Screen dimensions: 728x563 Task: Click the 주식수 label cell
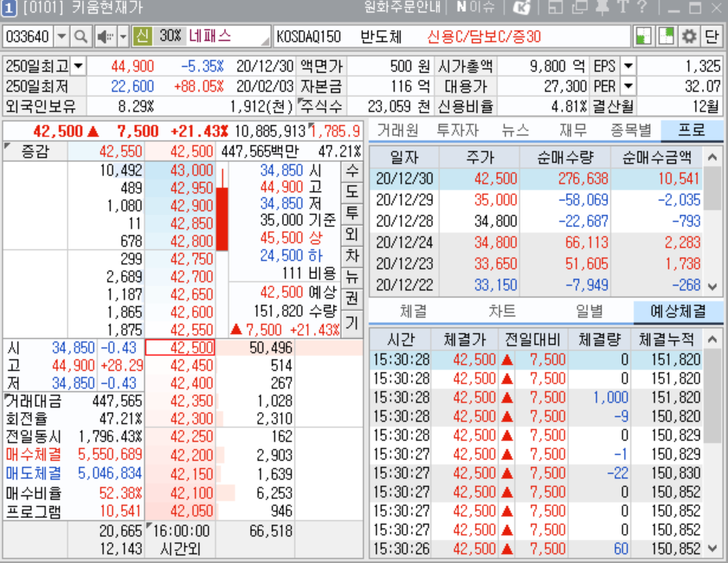(321, 106)
